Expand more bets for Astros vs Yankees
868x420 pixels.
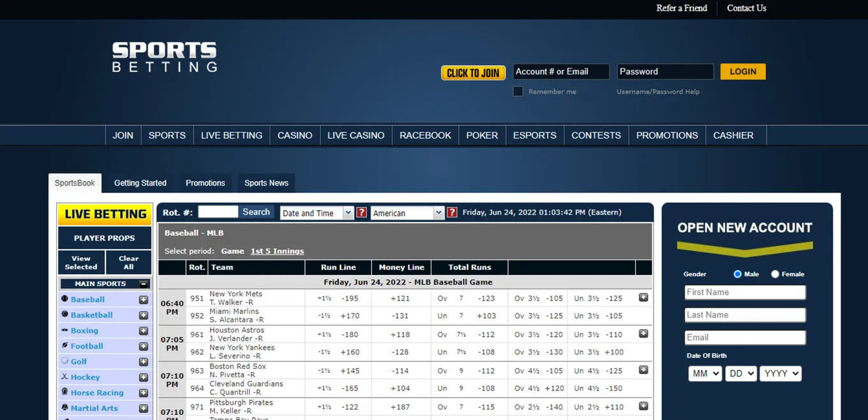pyautogui.click(x=643, y=334)
